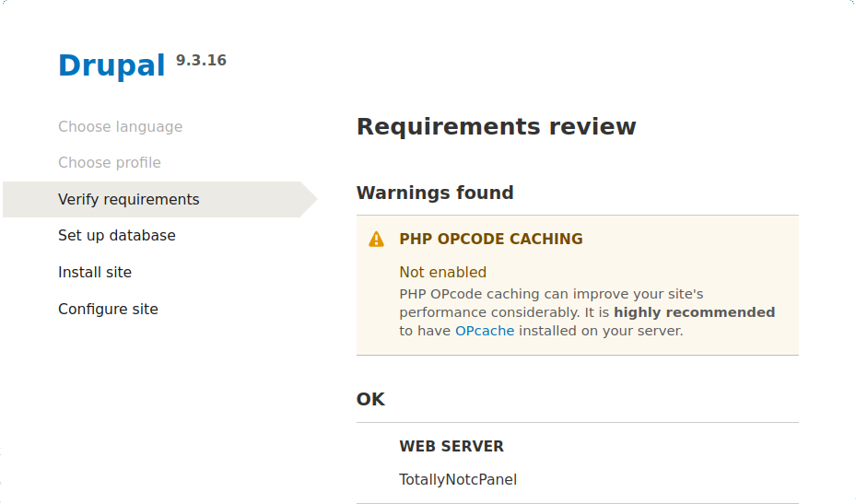
Task: Click the Verify requirements step
Action: pos(128,200)
